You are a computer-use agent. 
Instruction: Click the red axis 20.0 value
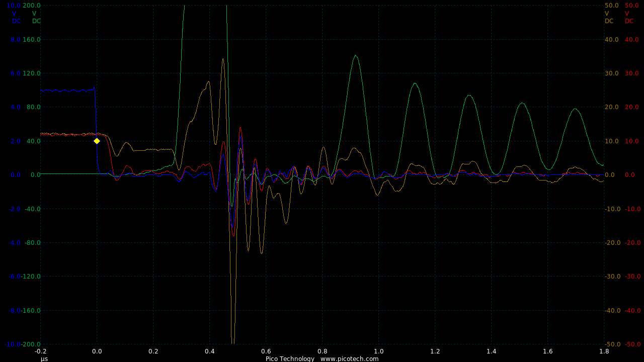pos(631,107)
